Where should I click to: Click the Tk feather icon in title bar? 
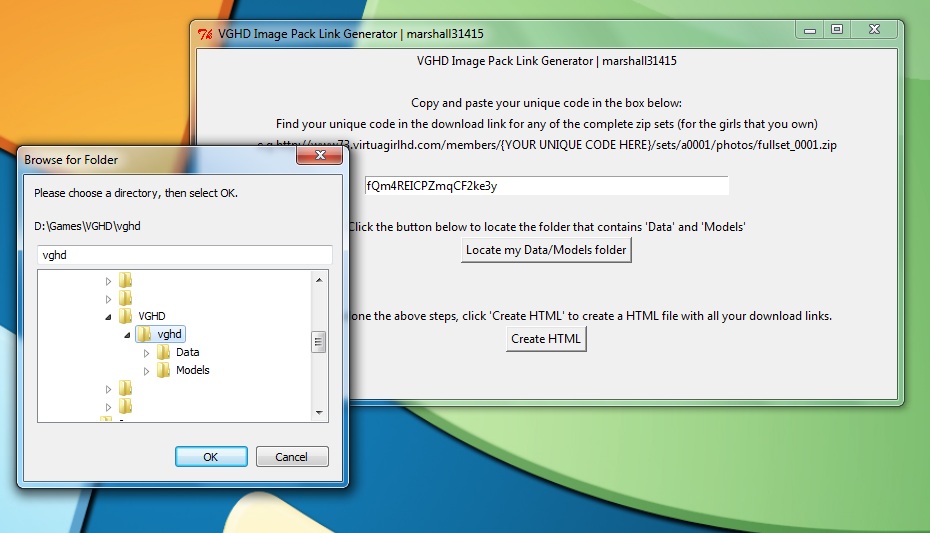(x=205, y=34)
